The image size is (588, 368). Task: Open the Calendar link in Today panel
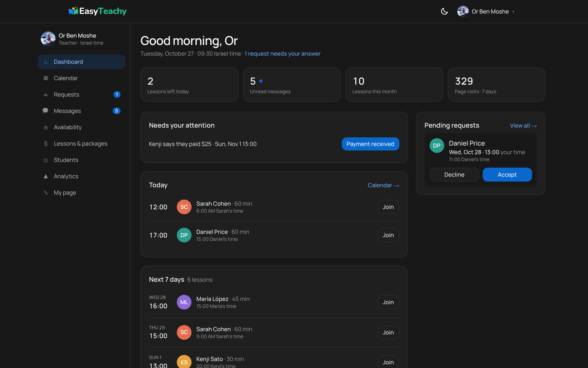(x=383, y=185)
